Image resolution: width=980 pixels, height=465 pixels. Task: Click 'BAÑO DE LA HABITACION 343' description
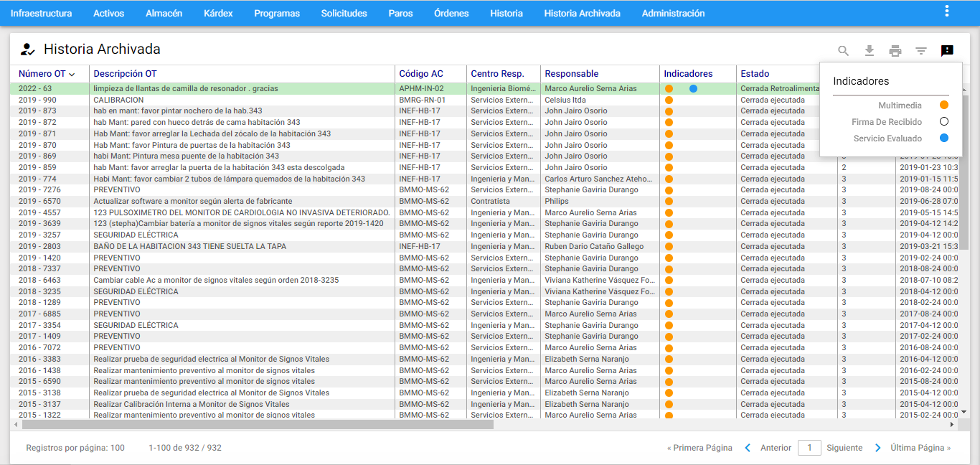pos(189,246)
